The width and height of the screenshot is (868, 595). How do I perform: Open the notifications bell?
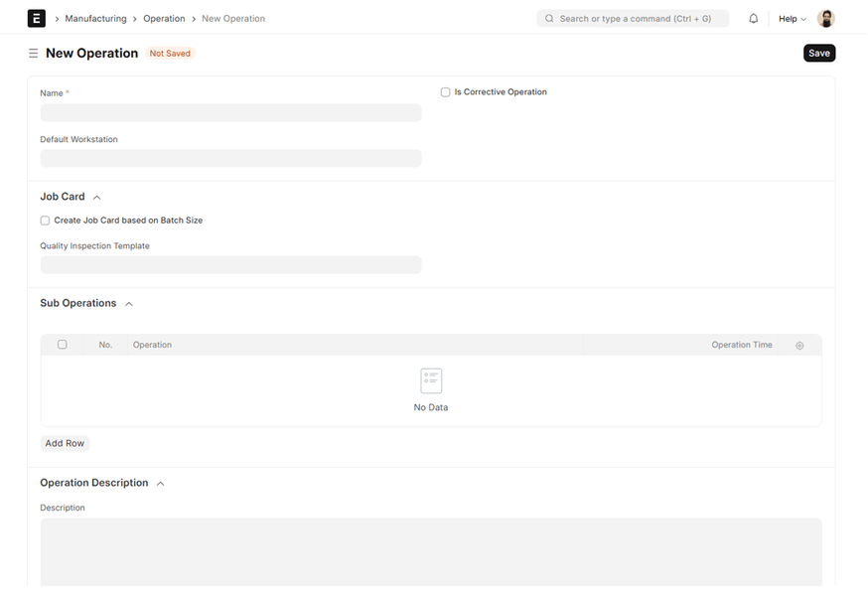754,18
